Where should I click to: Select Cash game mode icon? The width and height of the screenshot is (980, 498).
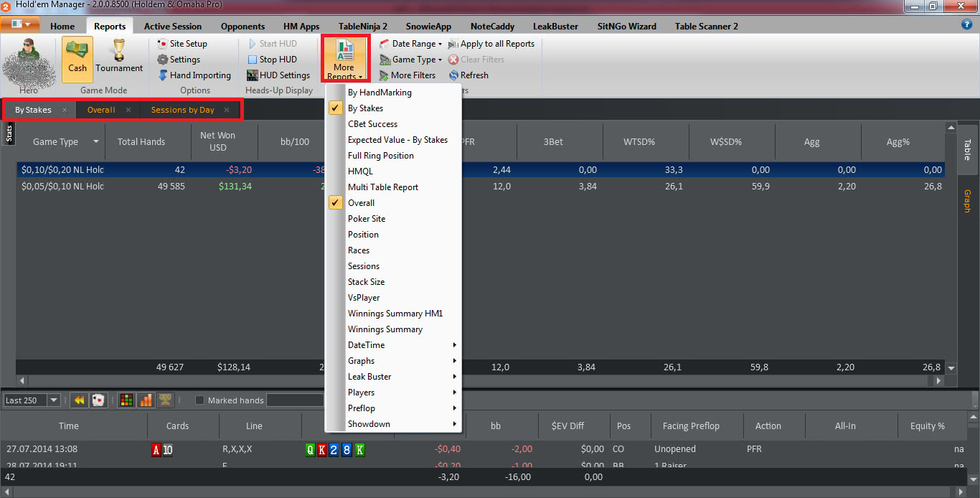click(x=77, y=56)
